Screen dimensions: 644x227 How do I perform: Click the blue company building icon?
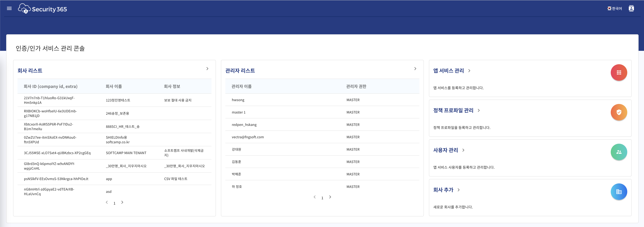pos(619,192)
